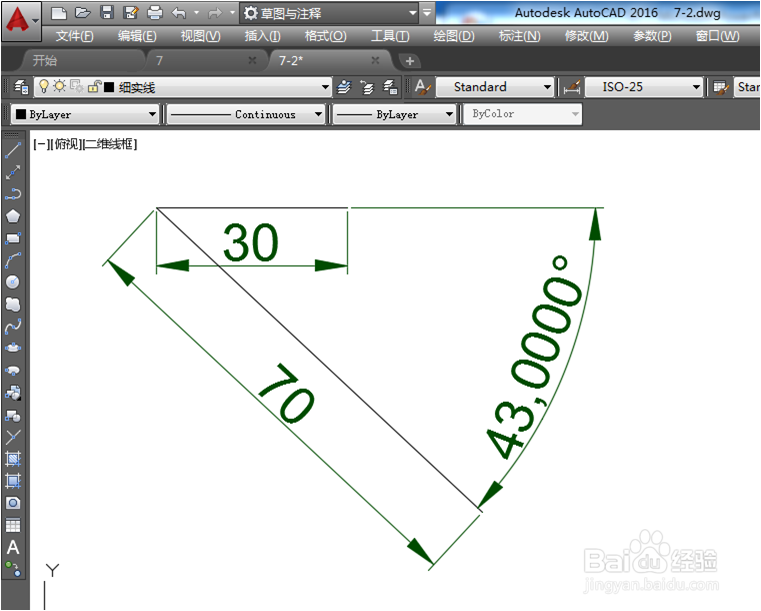
Task: Open the Dimension Style manager icon
Action: pyautogui.click(x=572, y=87)
